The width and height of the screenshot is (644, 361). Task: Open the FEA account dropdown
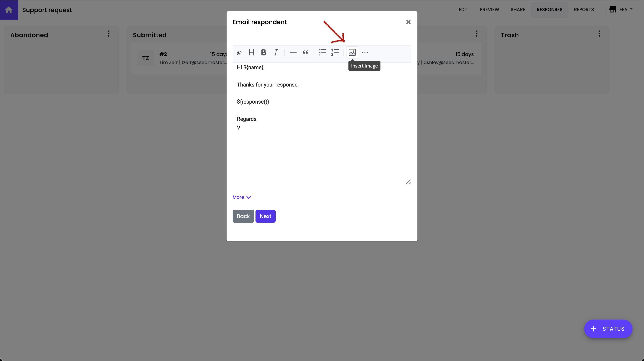coord(621,10)
